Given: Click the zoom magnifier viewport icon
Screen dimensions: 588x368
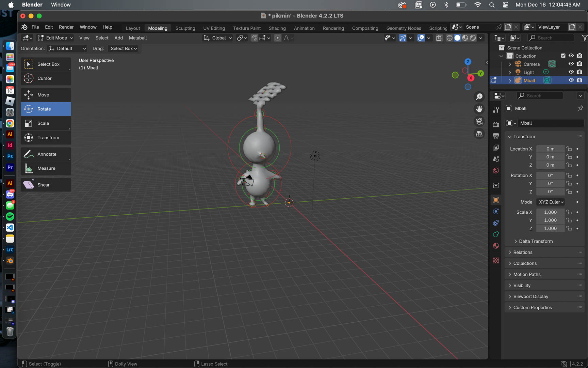Looking at the screenshot, I should 479,97.
